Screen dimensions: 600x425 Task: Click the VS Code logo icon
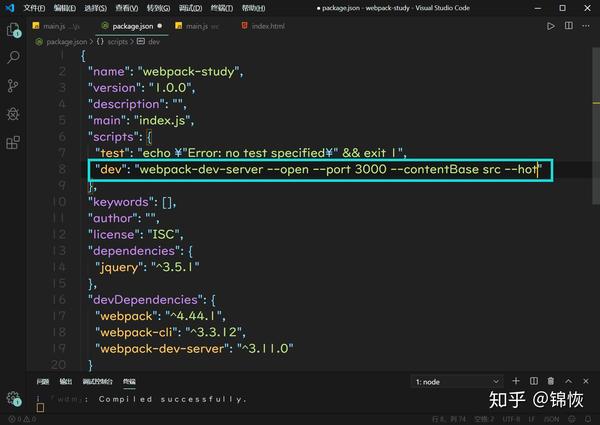pyautogui.click(x=10, y=8)
